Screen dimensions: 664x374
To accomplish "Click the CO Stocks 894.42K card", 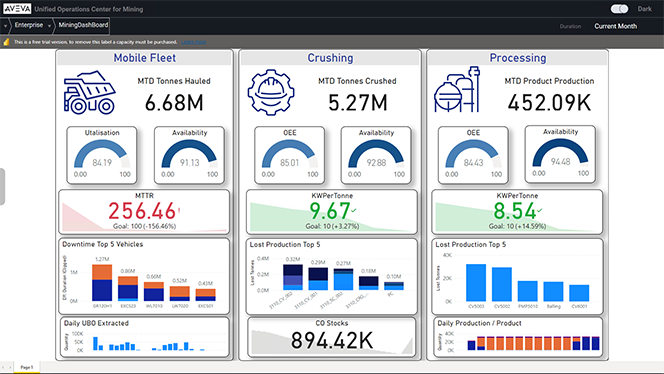I will click(x=332, y=337).
